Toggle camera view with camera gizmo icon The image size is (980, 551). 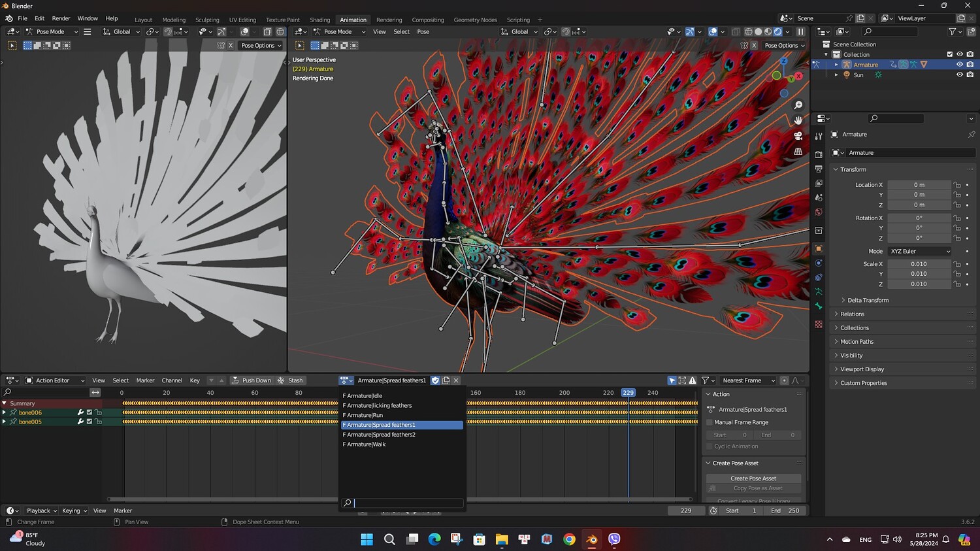coord(798,136)
